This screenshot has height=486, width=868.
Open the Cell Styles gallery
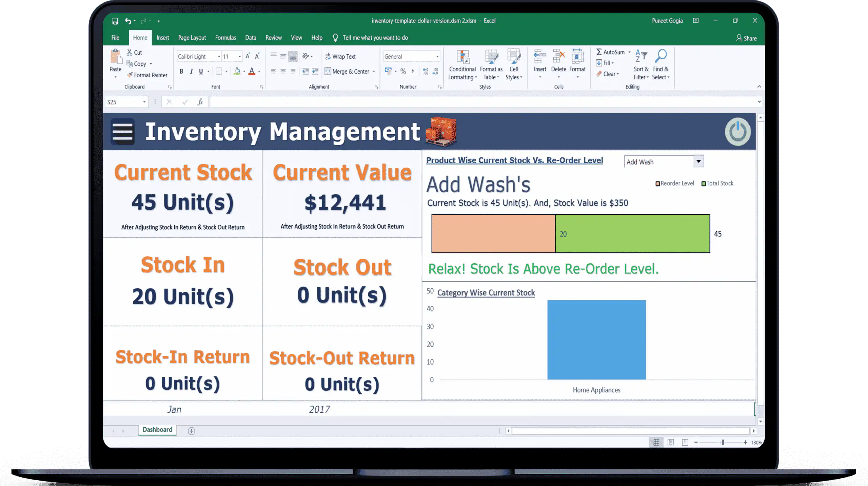(514, 65)
